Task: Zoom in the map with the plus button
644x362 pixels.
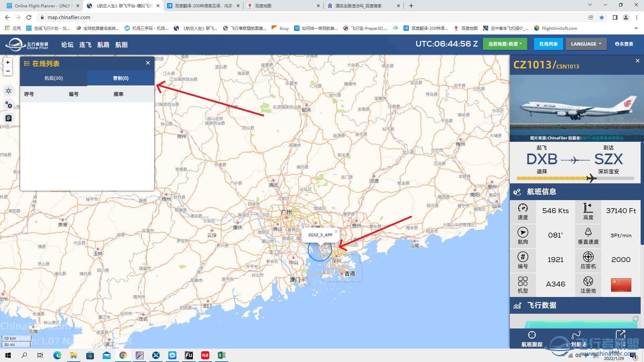Action: coord(8,62)
